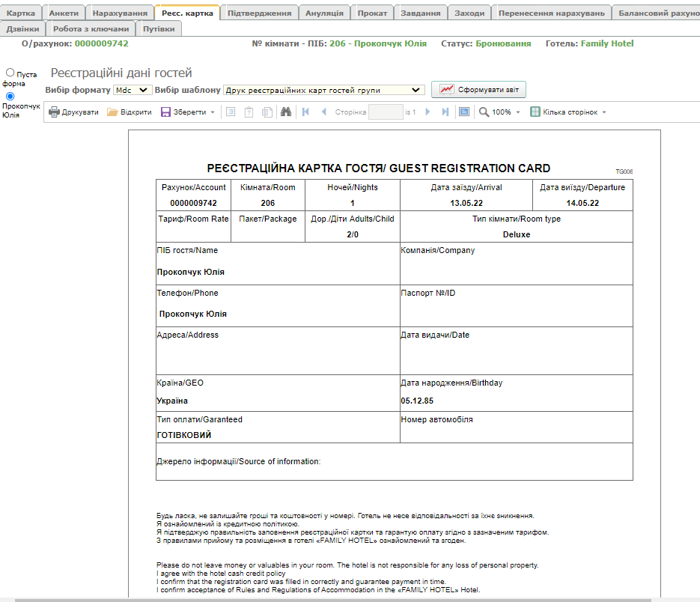Open report file with Відкрити icon
Viewport: 700px width, 602px height.
click(x=113, y=112)
